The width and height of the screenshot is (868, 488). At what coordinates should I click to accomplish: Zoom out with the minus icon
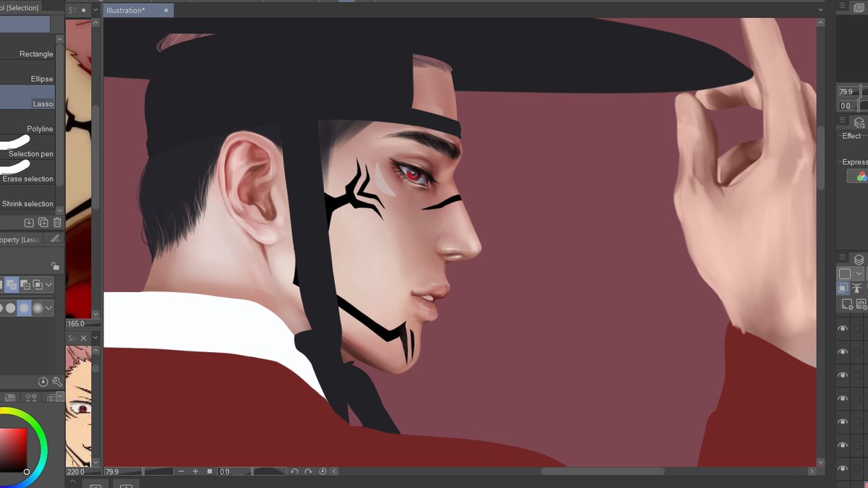click(181, 471)
